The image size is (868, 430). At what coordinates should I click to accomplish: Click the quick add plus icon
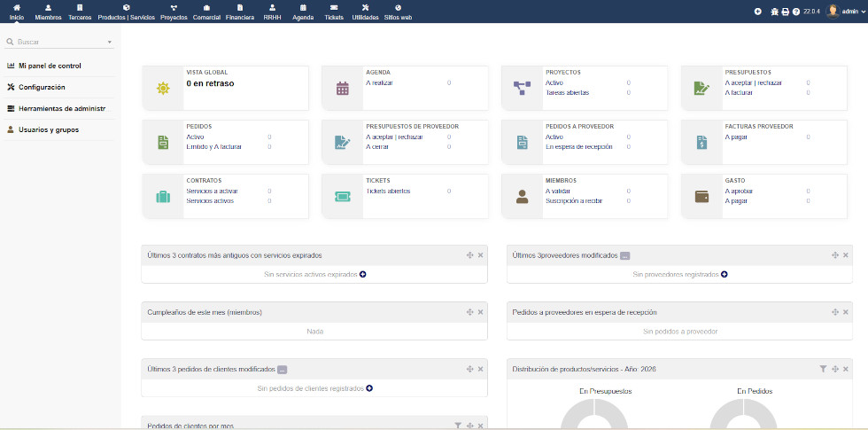(757, 12)
